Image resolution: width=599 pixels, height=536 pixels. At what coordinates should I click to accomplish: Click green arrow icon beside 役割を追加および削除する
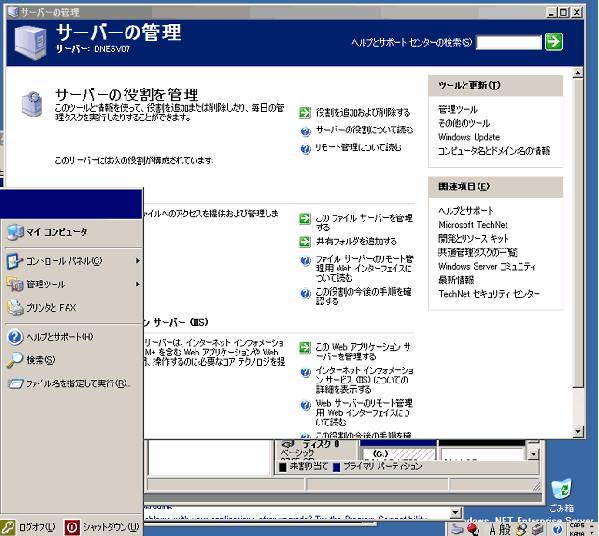pyautogui.click(x=305, y=112)
